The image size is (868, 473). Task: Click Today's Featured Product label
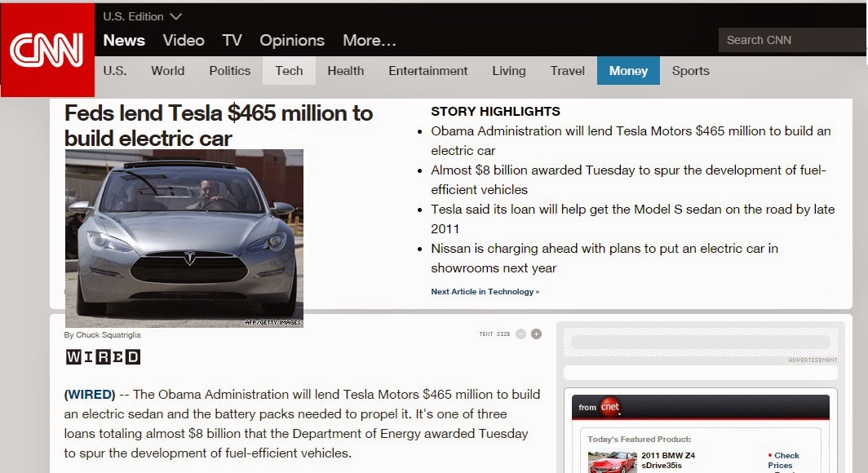[640, 440]
